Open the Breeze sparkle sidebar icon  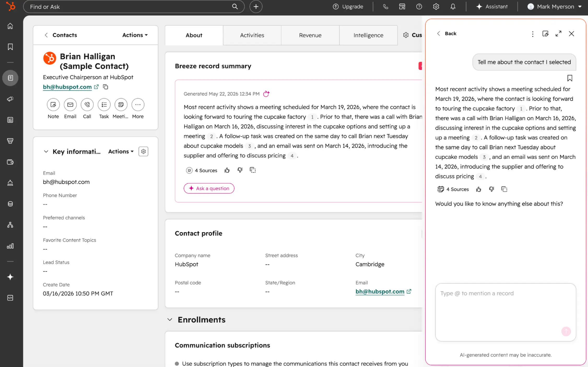pos(10,277)
